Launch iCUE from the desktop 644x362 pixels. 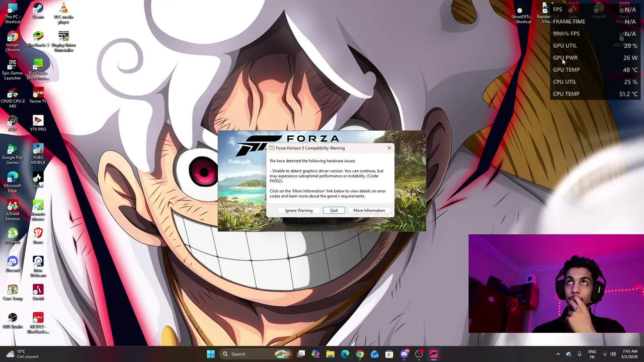13,124
